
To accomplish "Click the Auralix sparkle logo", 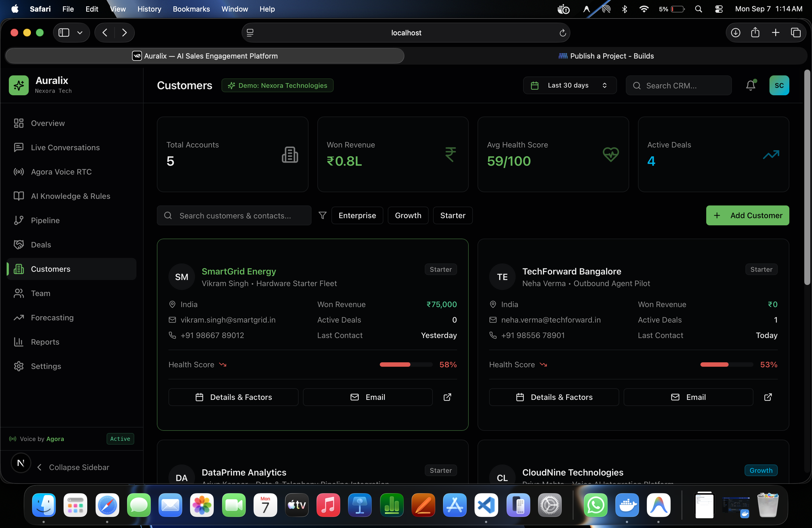I will click(x=19, y=85).
